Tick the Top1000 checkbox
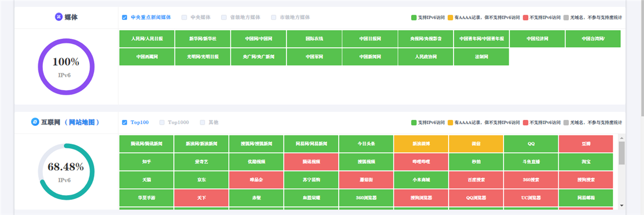The width and height of the screenshot is (644, 215). tap(162, 123)
